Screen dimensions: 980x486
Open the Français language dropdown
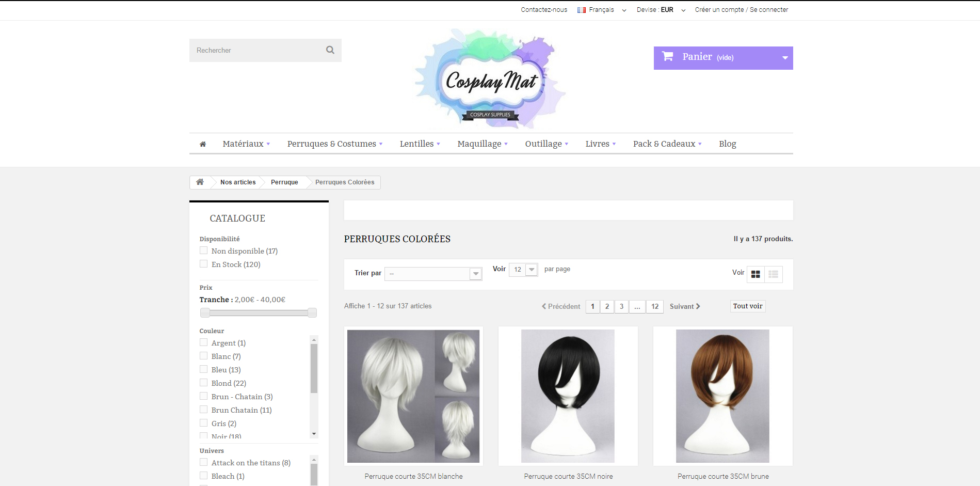[602, 10]
